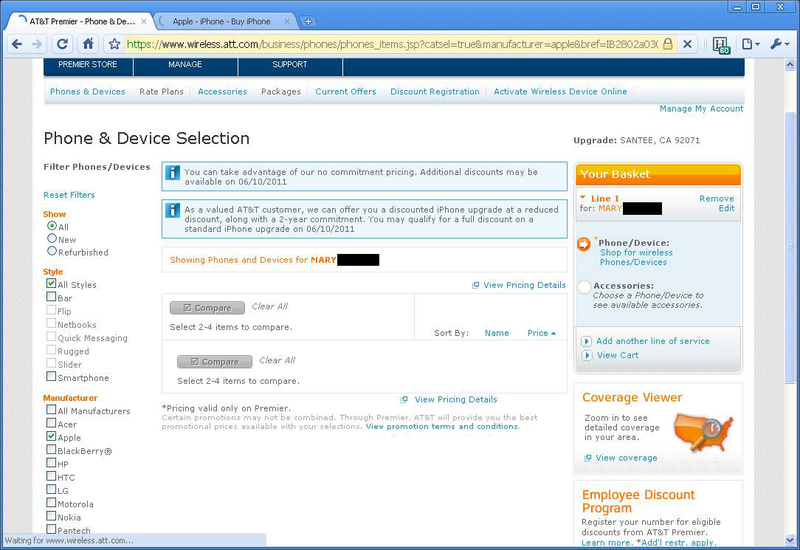The image size is (800, 550).
Task: Open Activate Wireless Device Online
Action: pos(560,92)
